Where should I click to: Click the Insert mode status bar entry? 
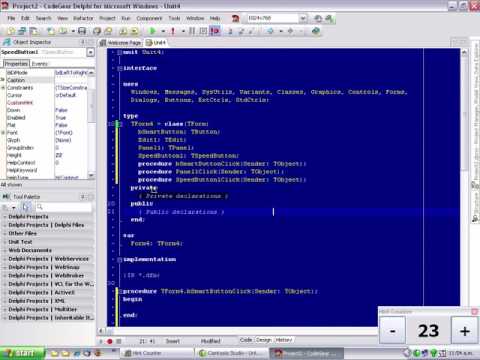(x=173, y=341)
